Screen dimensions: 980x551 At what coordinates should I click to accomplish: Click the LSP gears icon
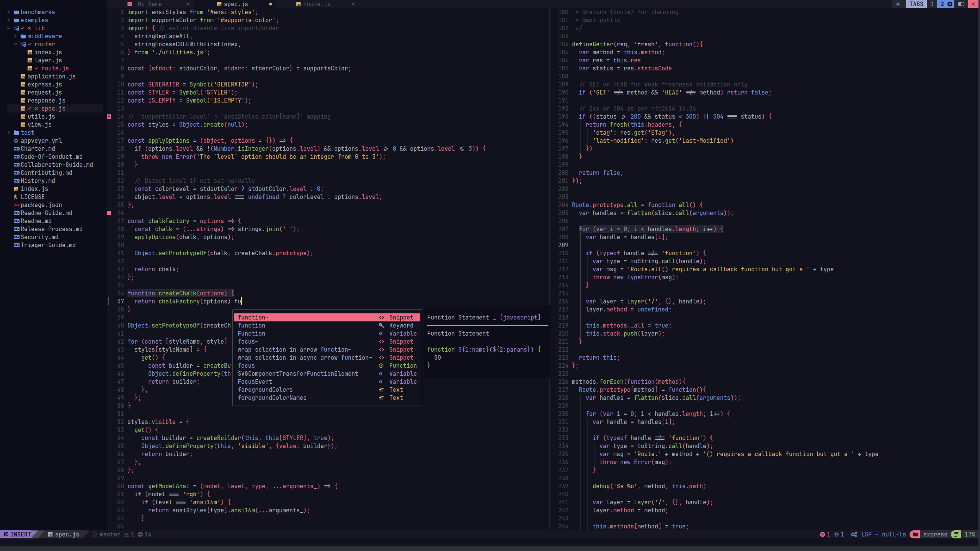[854, 535]
